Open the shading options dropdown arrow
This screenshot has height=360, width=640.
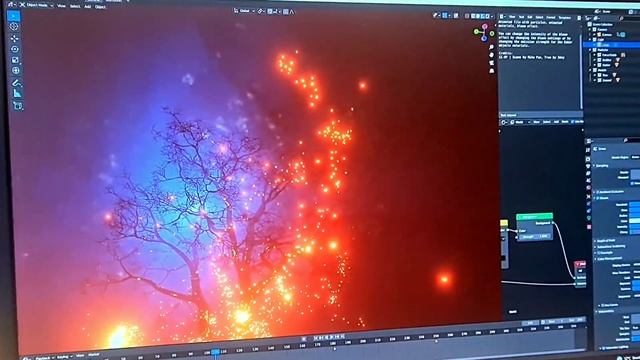coord(493,16)
